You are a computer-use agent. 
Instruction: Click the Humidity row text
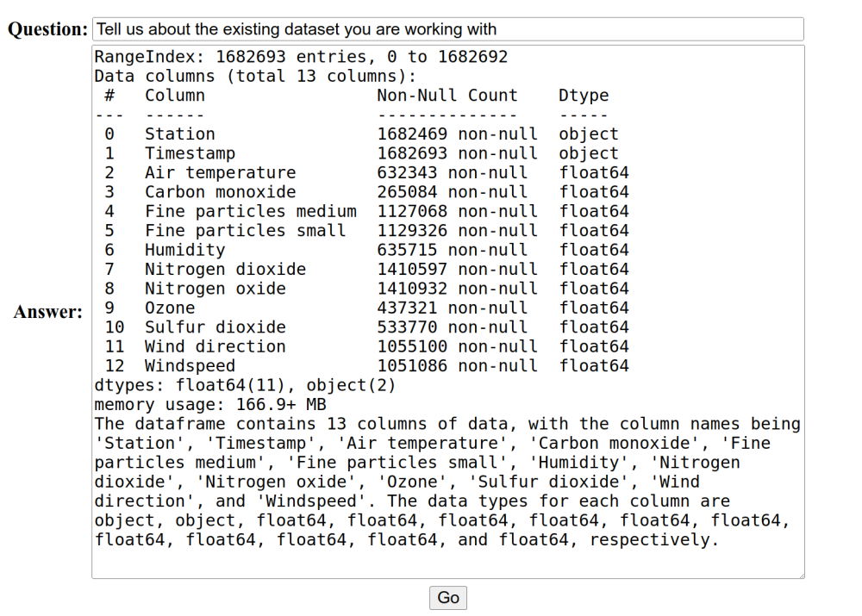pyautogui.click(x=184, y=250)
